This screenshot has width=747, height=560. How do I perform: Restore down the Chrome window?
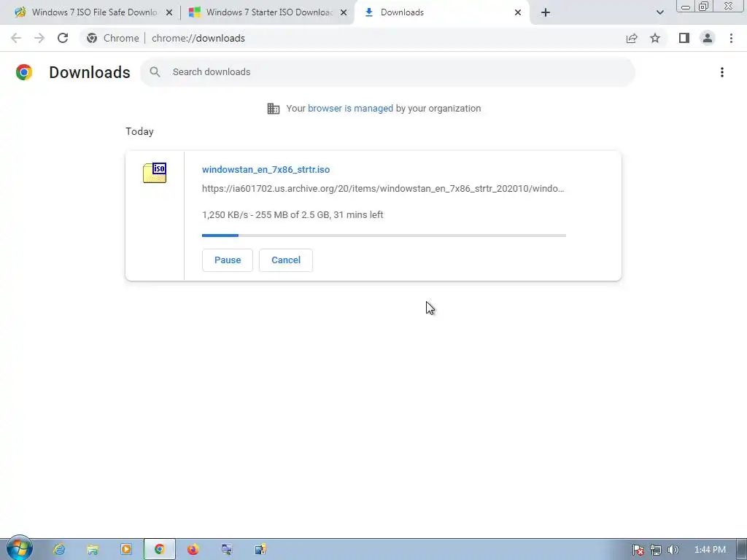(x=703, y=6)
